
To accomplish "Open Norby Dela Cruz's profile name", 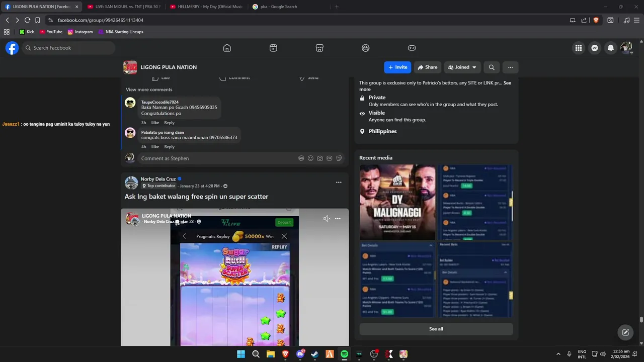I will [158, 179].
